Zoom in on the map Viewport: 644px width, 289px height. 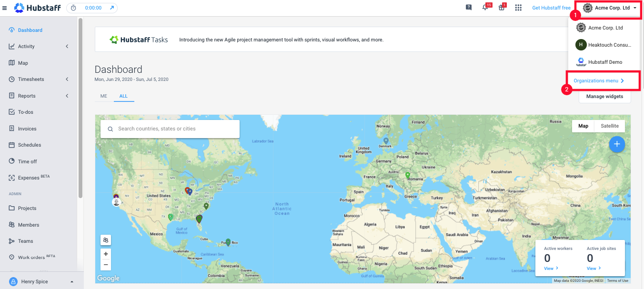point(106,254)
